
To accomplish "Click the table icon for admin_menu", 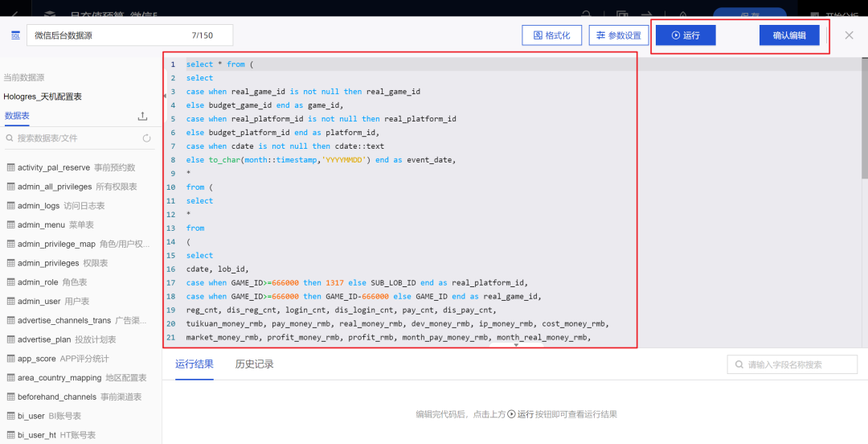I will pyautogui.click(x=10, y=224).
